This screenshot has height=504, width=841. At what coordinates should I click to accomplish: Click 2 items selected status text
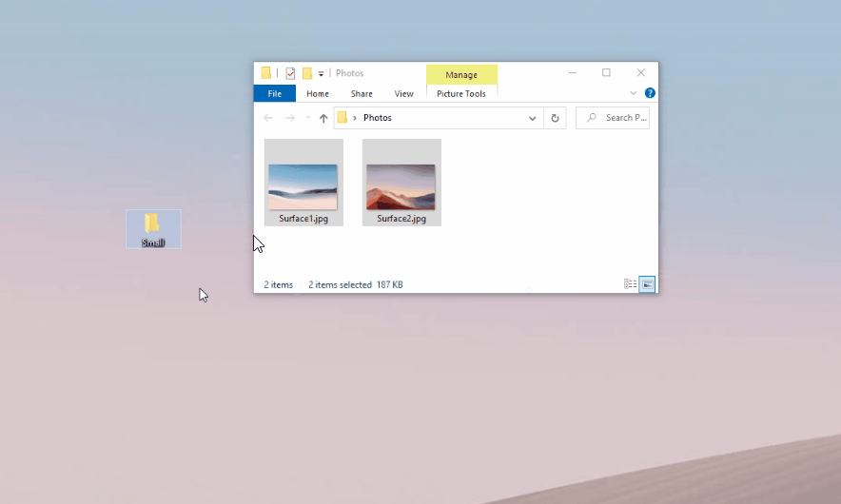[340, 284]
